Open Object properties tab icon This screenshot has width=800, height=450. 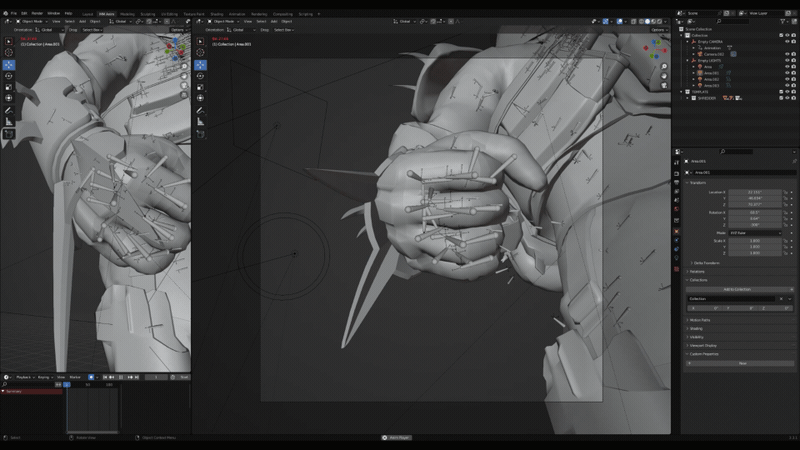(677, 231)
